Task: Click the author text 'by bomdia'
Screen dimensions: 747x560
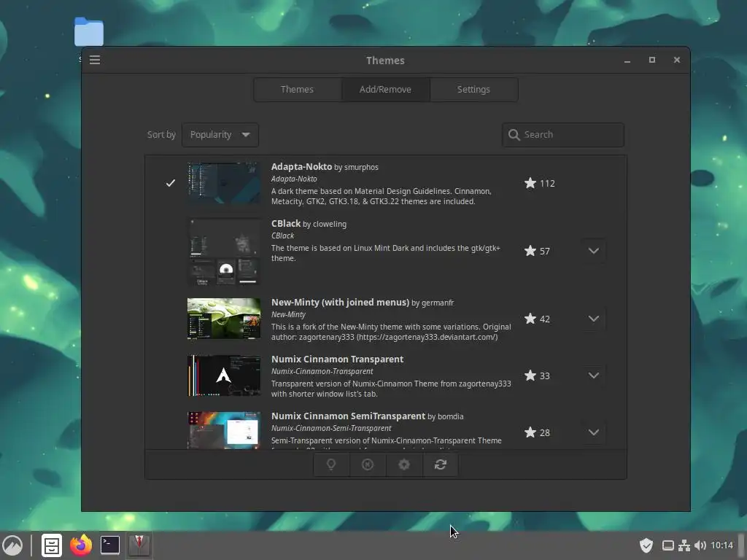Action: 446,416
